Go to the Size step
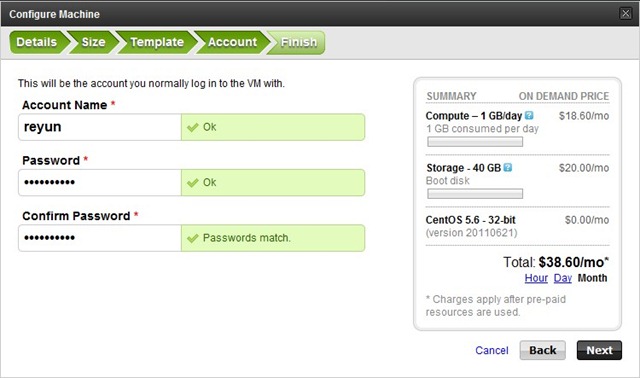The width and height of the screenshot is (640, 378). [x=93, y=42]
